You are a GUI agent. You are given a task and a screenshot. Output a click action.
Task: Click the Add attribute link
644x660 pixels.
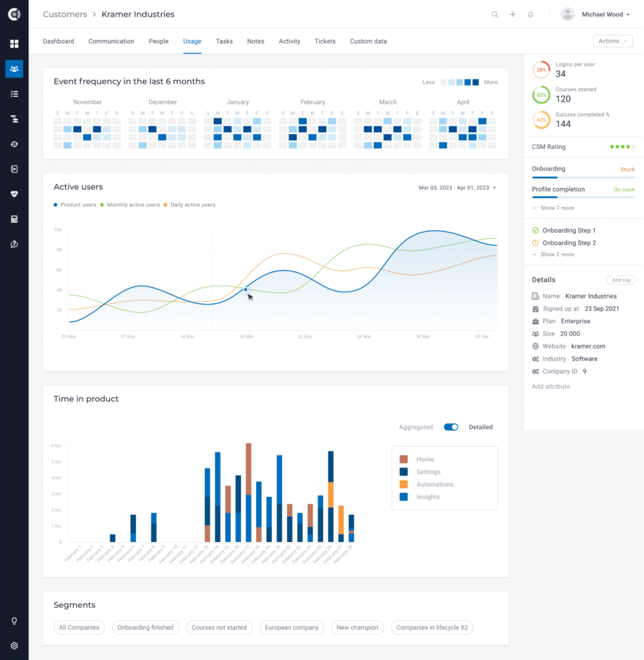click(x=551, y=386)
